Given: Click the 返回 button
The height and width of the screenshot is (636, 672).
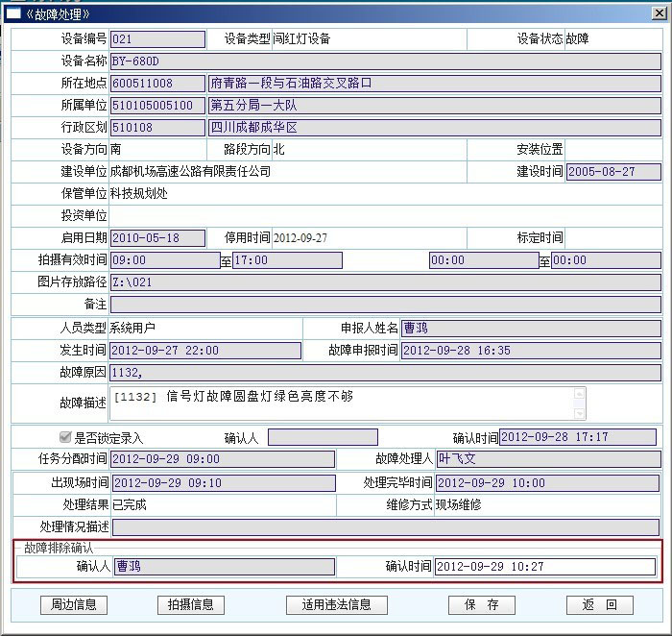Looking at the screenshot, I should [x=600, y=604].
